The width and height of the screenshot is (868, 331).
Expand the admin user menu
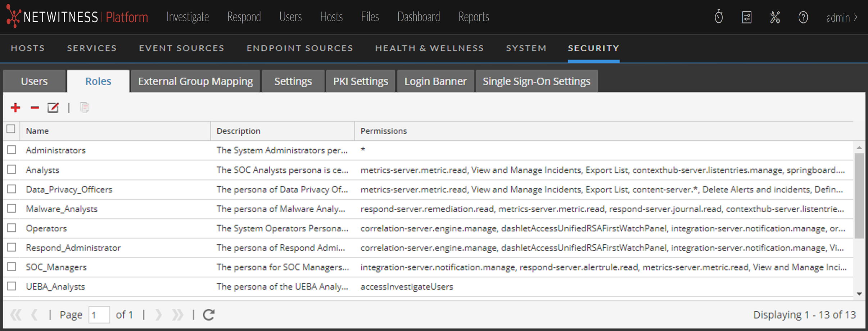842,17
